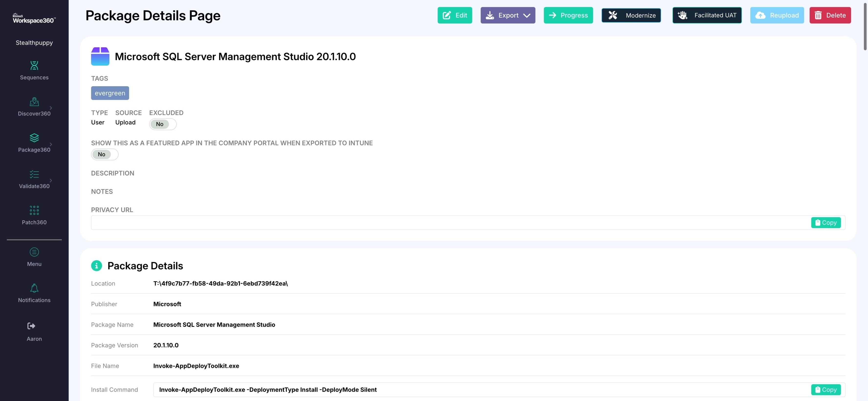Click the green Package Details info icon
This screenshot has height=401, width=868.
[96, 266]
